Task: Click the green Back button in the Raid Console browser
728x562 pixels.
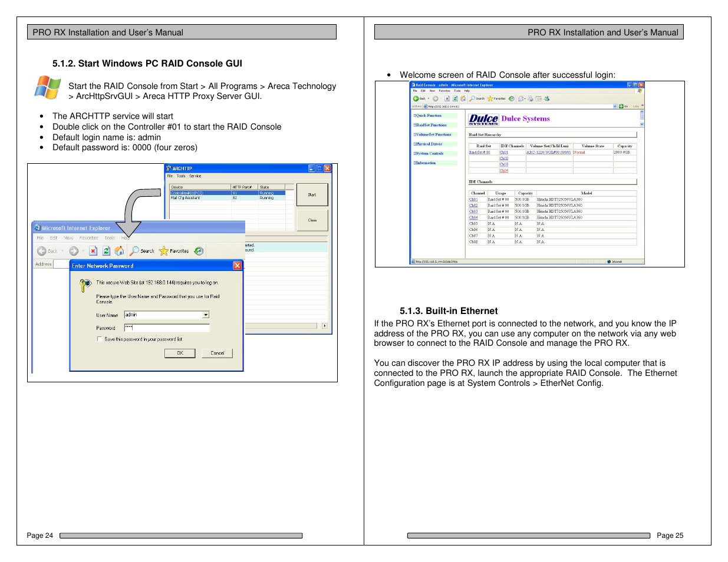Action: click(x=416, y=99)
